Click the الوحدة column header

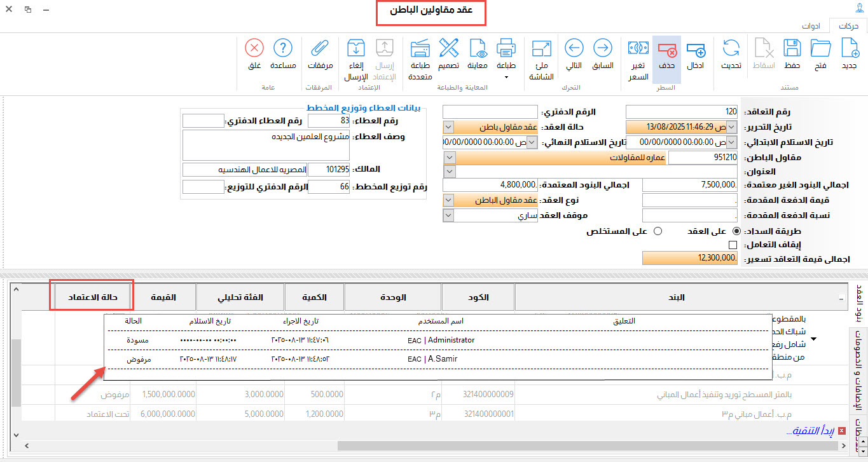393,297
